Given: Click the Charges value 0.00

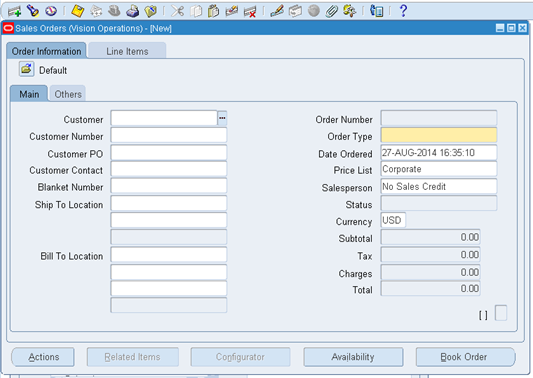Looking at the screenshot, I should click(x=430, y=272).
